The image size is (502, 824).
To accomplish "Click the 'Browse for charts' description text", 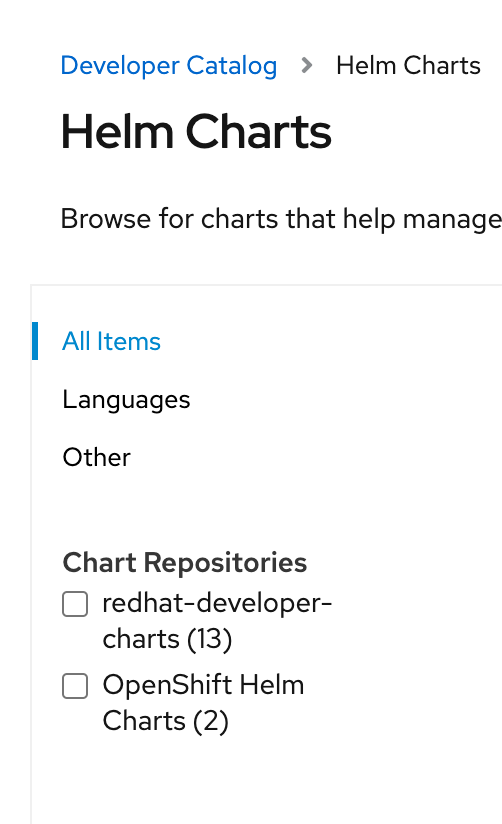I will point(281,219).
